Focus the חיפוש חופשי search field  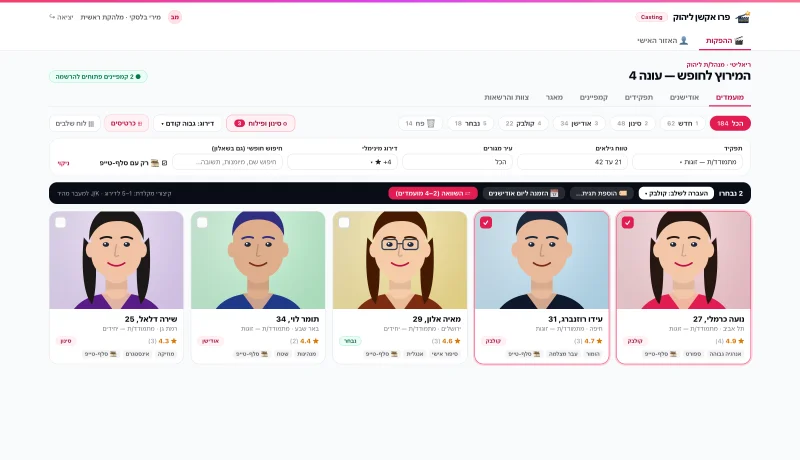click(228, 162)
